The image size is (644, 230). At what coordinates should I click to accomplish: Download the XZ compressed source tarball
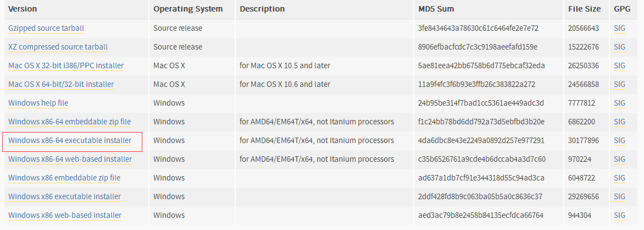[58, 47]
